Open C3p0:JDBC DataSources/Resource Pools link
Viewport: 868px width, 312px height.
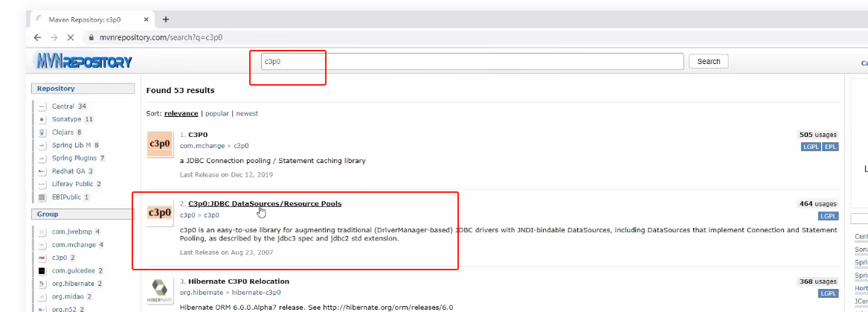click(x=265, y=204)
